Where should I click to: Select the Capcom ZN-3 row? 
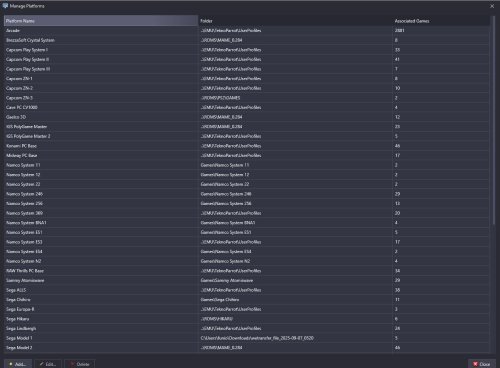(246, 98)
